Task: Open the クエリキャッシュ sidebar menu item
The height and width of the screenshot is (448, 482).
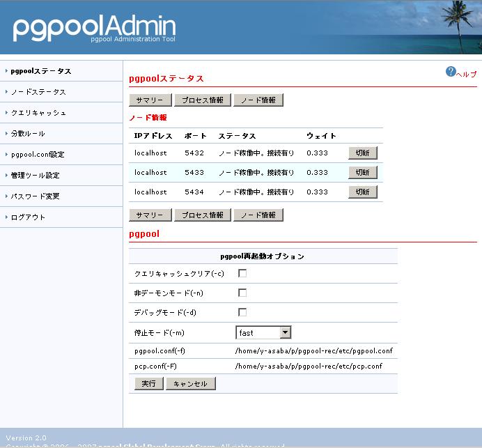Action: point(38,113)
